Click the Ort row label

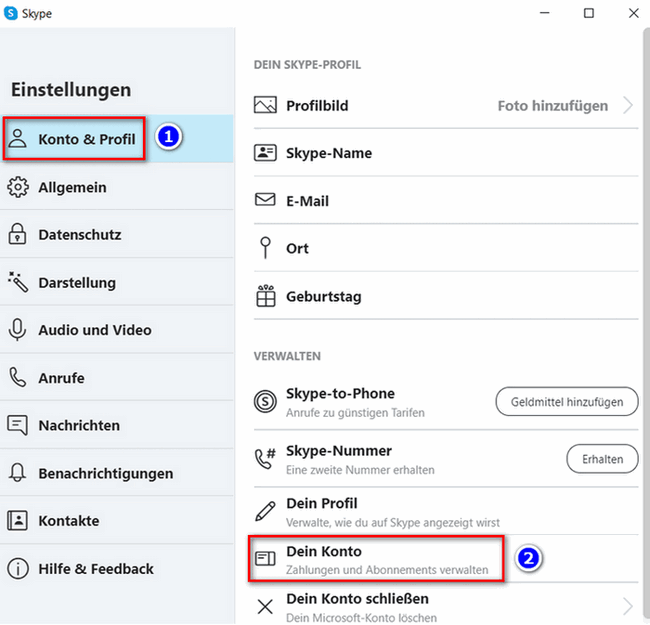pos(297,248)
